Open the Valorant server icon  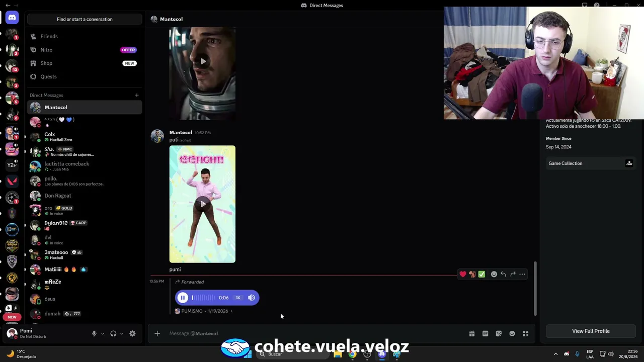(12, 180)
